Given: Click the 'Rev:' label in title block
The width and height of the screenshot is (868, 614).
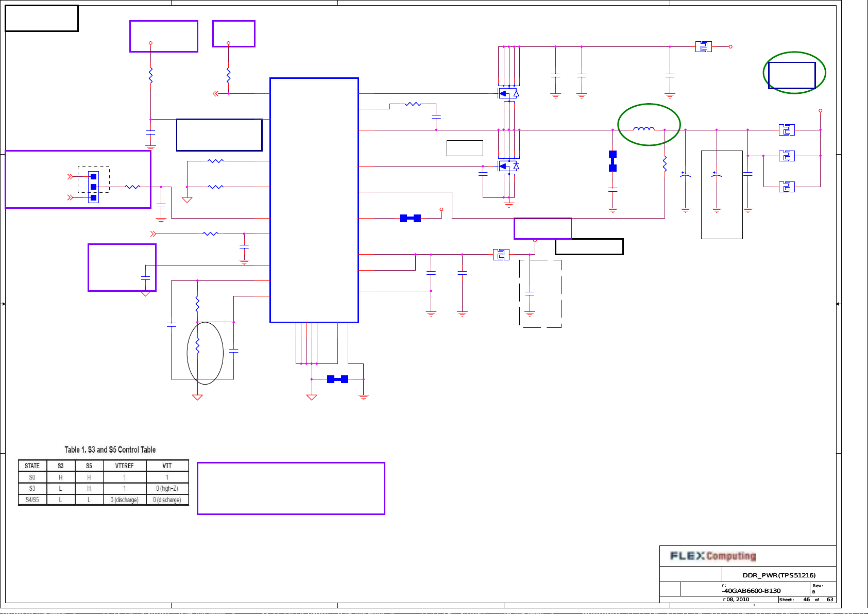Looking at the screenshot, I should point(818,586).
